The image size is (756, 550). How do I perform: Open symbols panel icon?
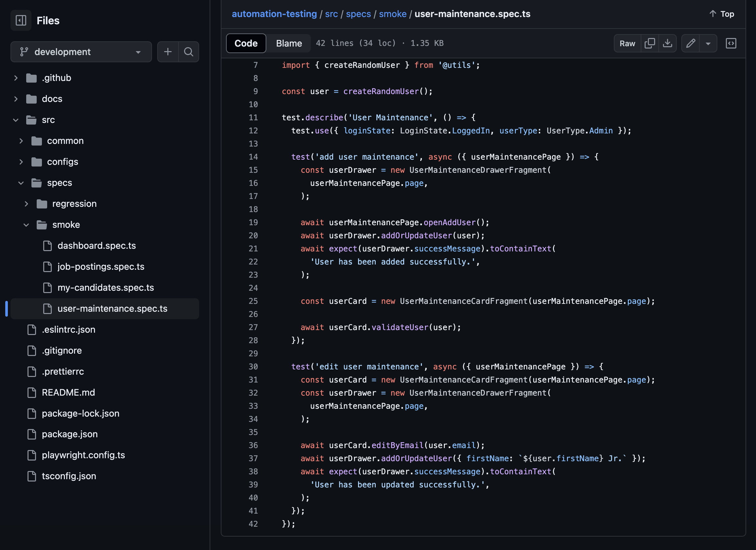pos(731,43)
